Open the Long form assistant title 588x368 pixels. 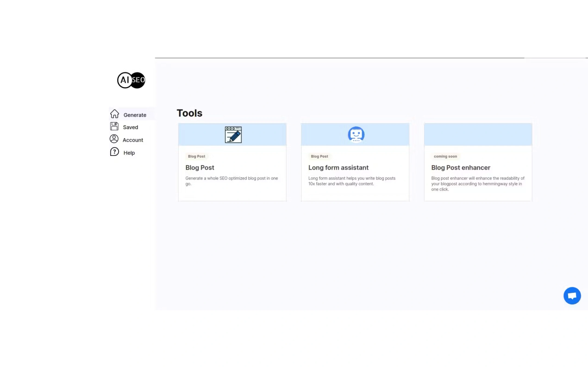(x=338, y=168)
